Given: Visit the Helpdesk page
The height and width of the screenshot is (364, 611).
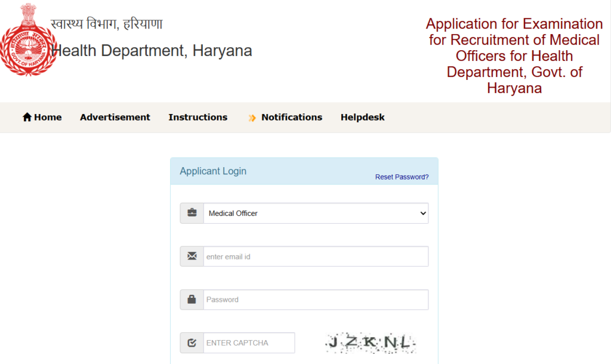Looking at the screenshot, I should (362, 117).
